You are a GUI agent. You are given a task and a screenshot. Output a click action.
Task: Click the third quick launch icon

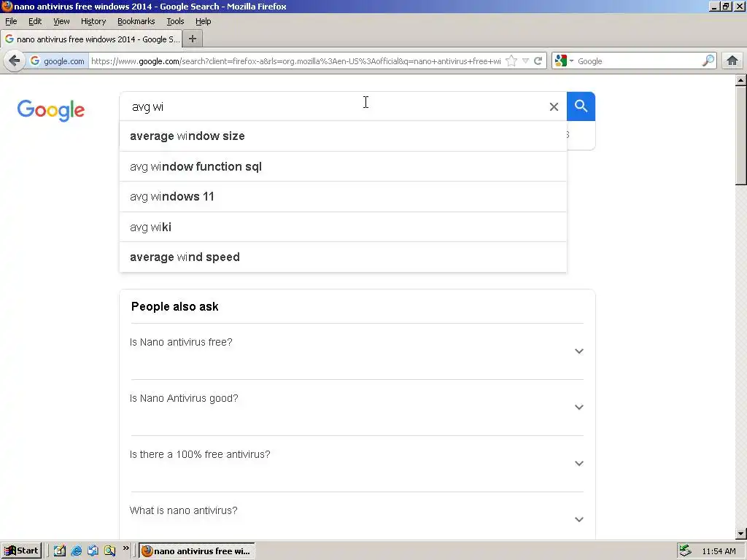coord(93,551)
